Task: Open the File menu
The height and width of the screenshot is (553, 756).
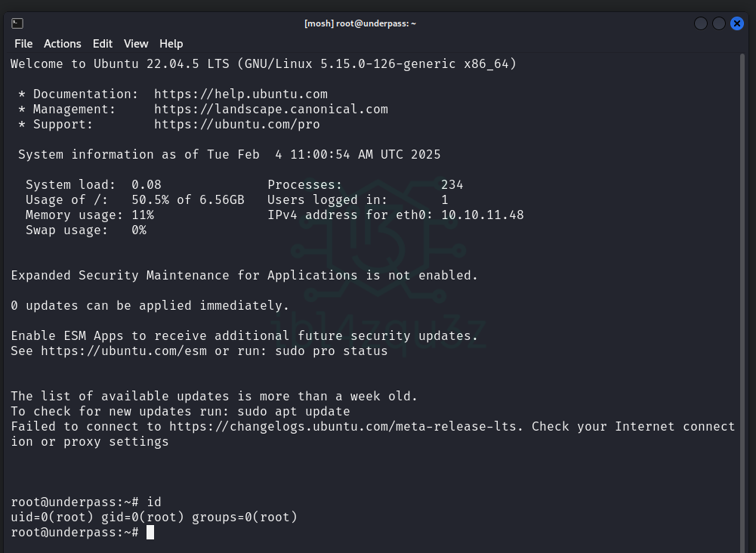Action: click(23, 44)
